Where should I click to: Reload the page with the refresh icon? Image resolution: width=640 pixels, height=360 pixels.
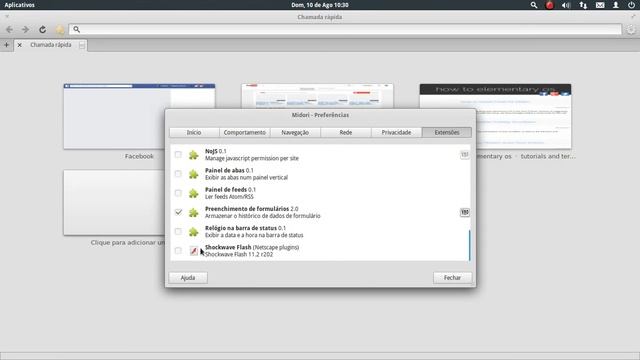coord(42,29)
